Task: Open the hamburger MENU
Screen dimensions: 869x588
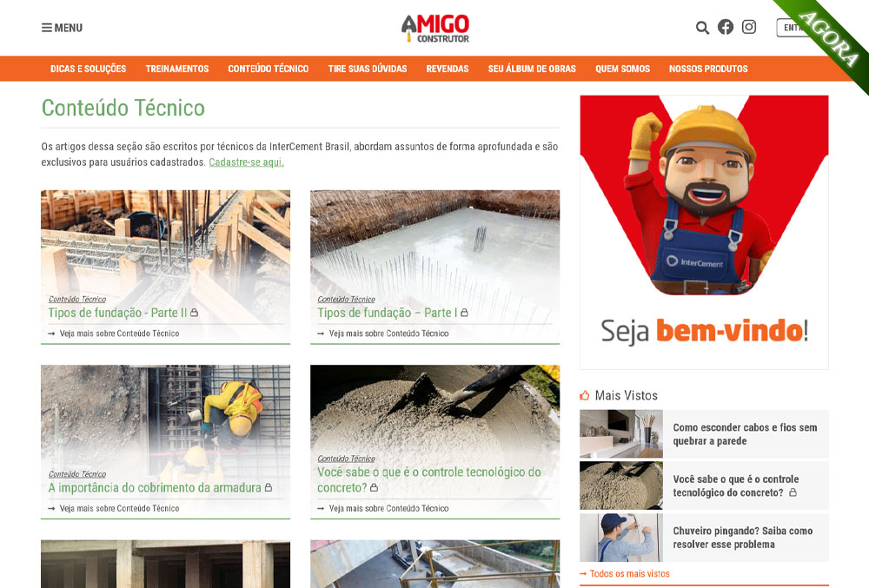Action: pos(62,28)
